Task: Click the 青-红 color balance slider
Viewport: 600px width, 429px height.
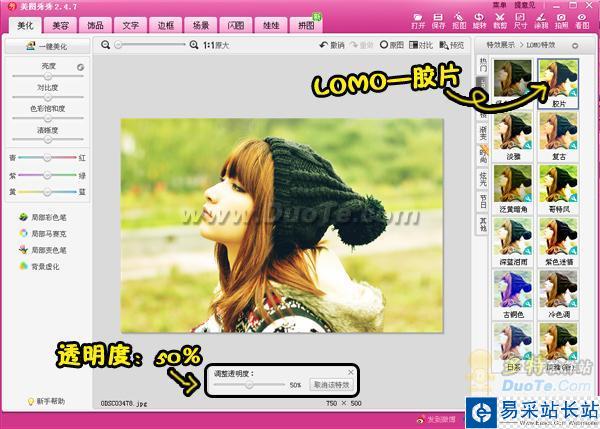Action: coord(47,157)
